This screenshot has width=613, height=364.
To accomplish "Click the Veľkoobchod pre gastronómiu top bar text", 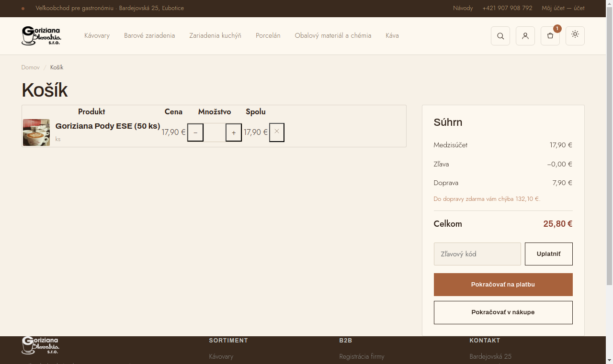I will coord(110,8).
